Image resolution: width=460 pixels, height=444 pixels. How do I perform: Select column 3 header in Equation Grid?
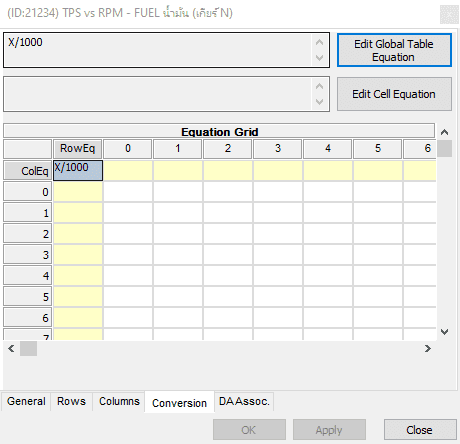278,149
